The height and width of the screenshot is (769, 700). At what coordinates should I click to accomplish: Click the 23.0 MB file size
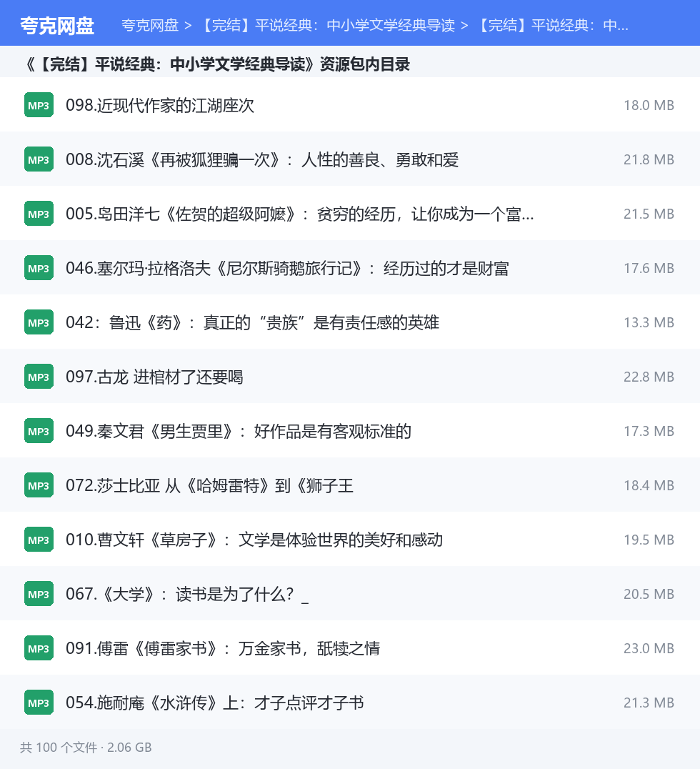[x=649, y=648]
